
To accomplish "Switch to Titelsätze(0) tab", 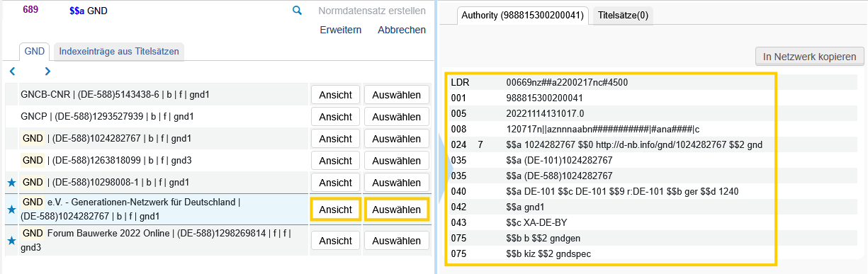I will tap(624, 15).
